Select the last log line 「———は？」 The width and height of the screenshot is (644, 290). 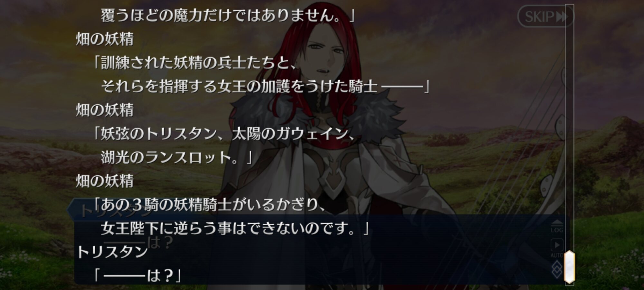click(137, 276)
